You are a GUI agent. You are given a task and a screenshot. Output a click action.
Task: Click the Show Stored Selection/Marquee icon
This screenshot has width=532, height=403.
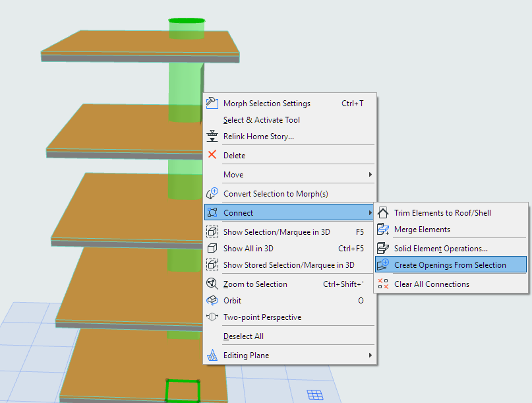pos(212,264)
